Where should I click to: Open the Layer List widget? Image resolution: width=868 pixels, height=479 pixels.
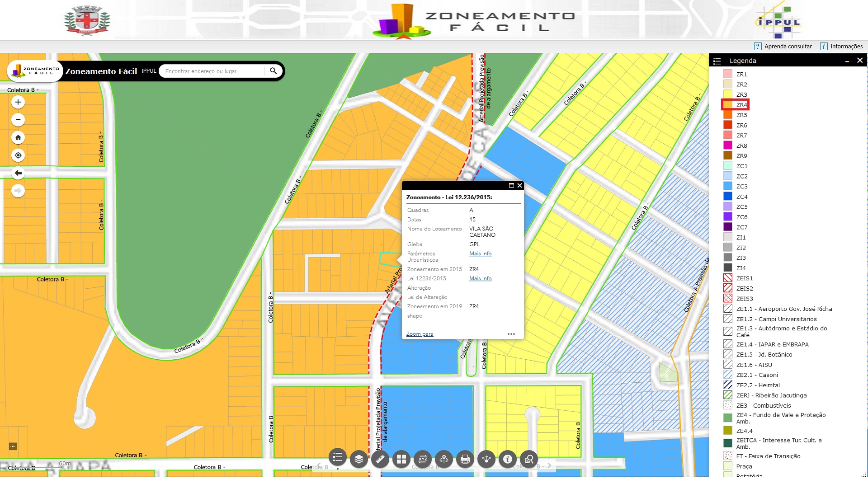click(359, 460)
